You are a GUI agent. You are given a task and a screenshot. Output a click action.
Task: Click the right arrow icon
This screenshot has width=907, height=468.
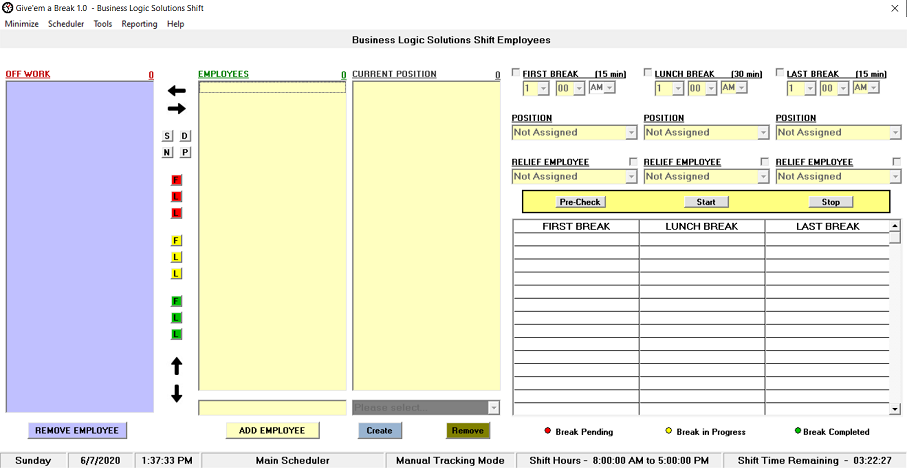pyautogui.click(x=177, y=108)
